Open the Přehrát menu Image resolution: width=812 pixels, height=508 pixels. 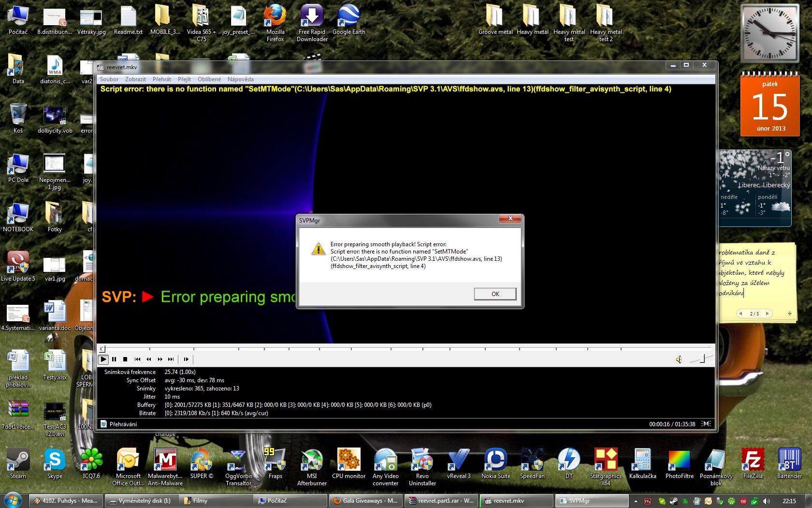(x=161, y=79)
